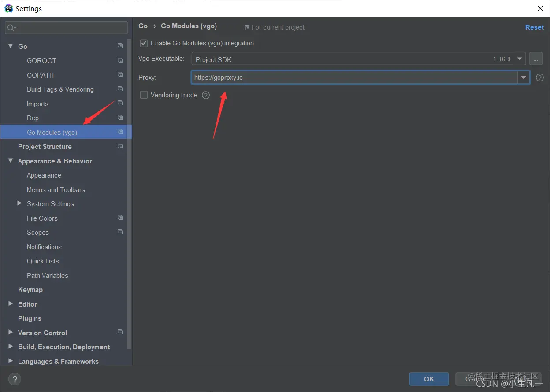Click the project icon beside Project Structure
Image resolution: width=550 pixels, height=392 pixels.
(x=120, y=146)
